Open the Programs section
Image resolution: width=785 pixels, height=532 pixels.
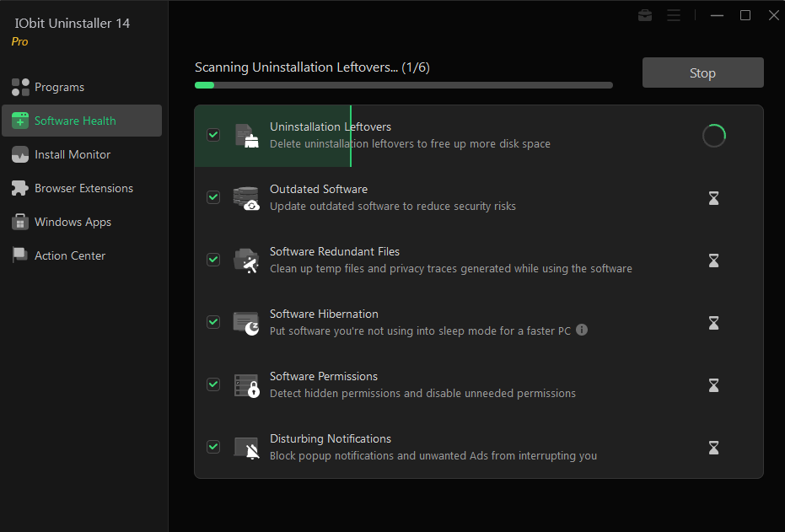coord(82,87)
